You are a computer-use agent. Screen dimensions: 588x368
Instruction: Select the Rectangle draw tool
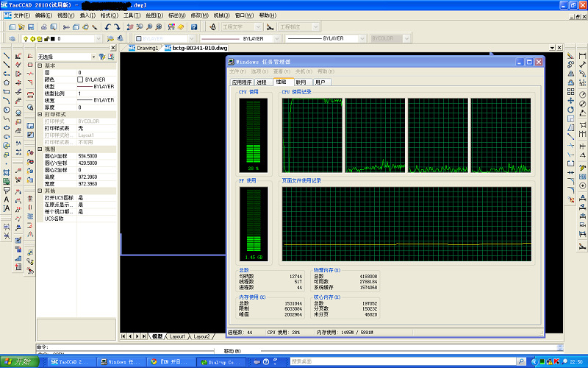[x=7, y=91]
